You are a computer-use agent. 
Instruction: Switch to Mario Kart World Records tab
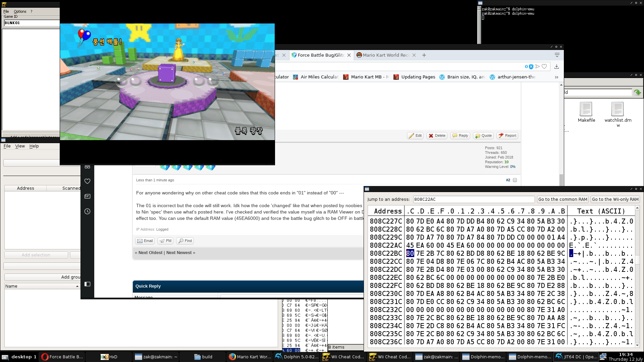tap(386, 55)
